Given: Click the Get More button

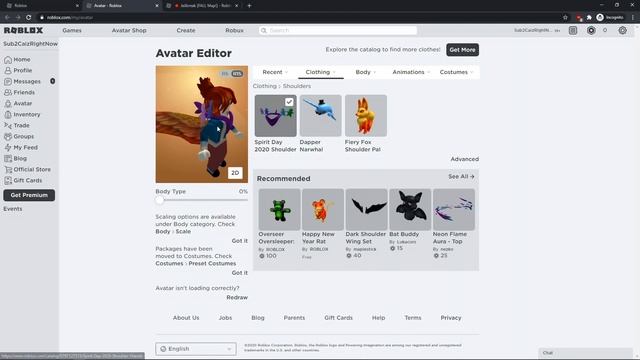Looking at the screenshot, I should click(x=462, y=50).
